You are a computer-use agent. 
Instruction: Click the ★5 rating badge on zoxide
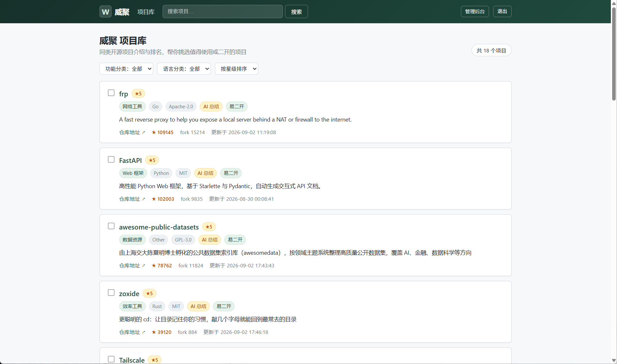149,294
